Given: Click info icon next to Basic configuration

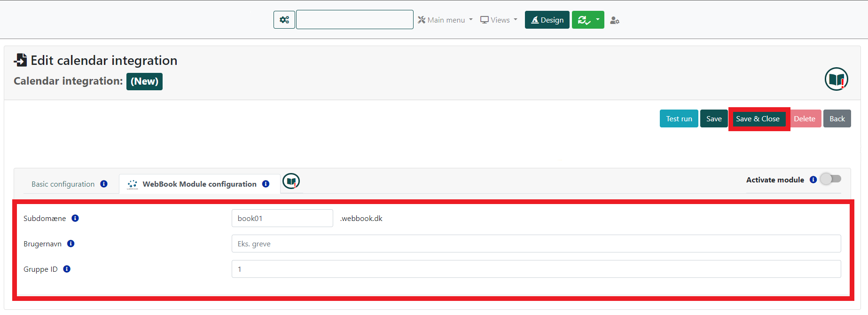Looking at the screenshot, I should 104,184.
